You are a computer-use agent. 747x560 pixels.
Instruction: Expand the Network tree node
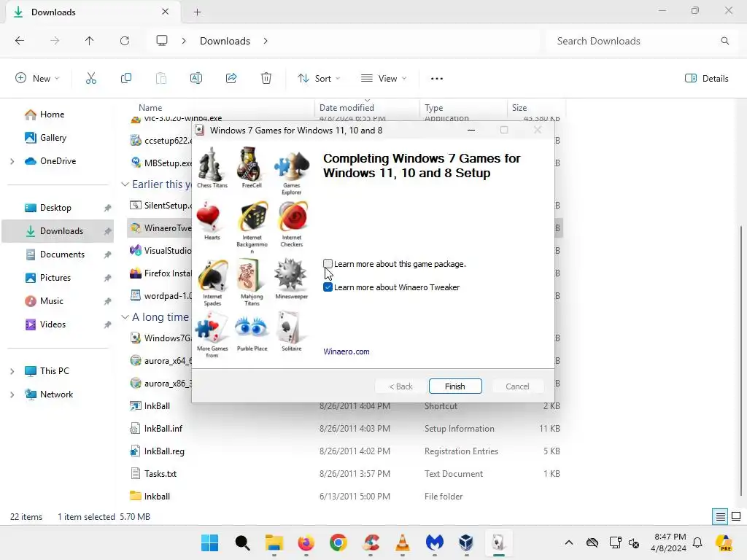12,394
